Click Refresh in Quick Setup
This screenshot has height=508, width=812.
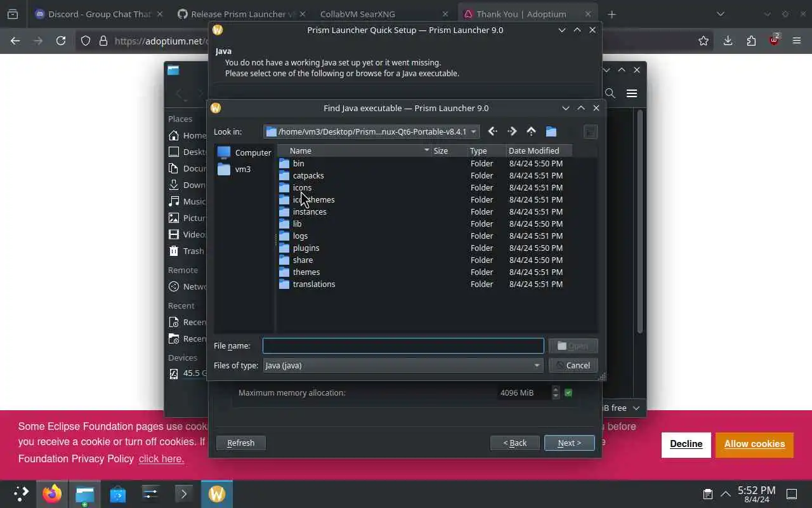(x=240, y=443)
